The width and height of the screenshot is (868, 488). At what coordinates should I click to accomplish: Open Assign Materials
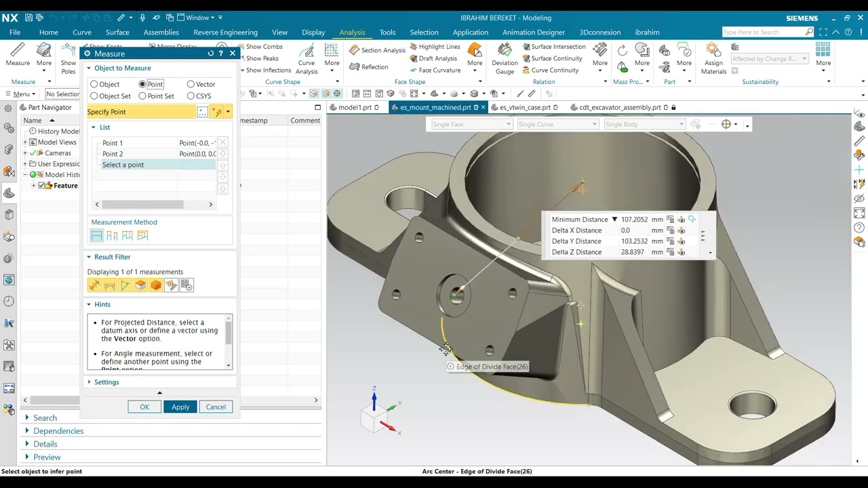coord(713,59)
